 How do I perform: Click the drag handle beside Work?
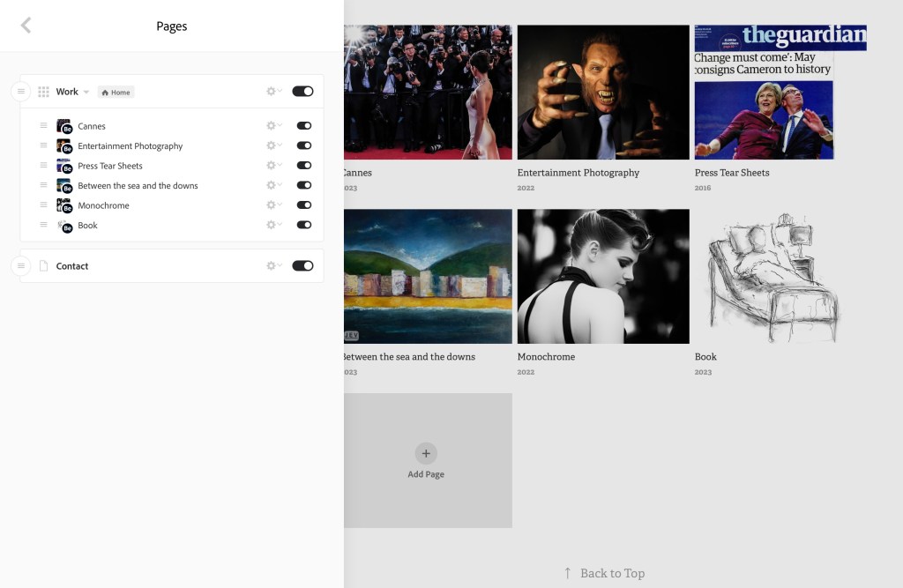[21, 92]
